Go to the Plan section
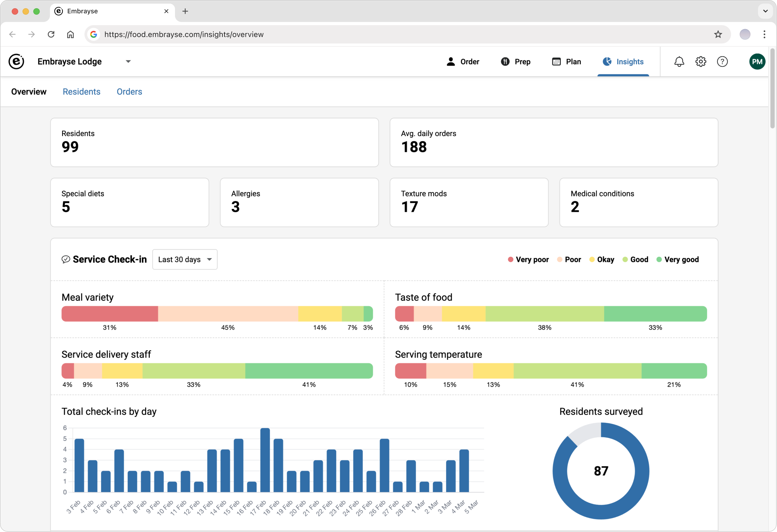The image size is (777, 532). (566, 62)
